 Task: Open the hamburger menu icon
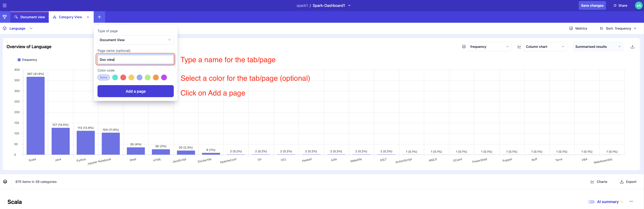click(4, 5)
